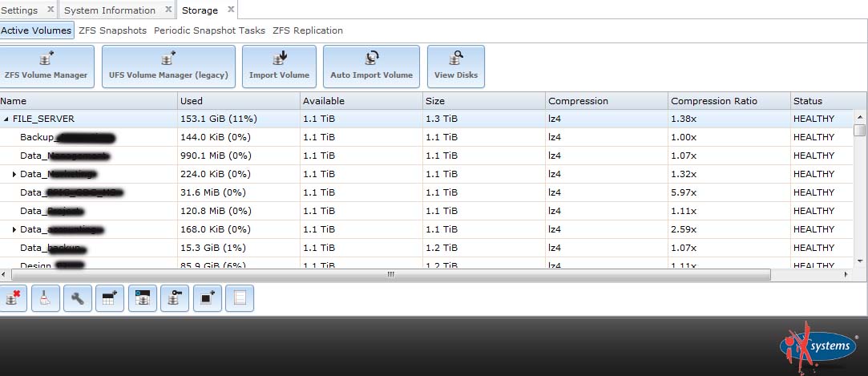Open the iXsystems logo link
This screenshot has width=868, height=376.
click(x=818, y=347)
